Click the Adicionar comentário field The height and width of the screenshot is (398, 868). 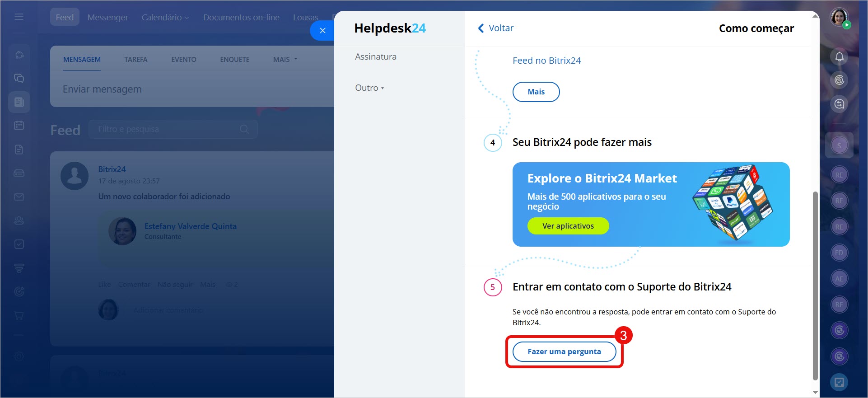(168, 310)
